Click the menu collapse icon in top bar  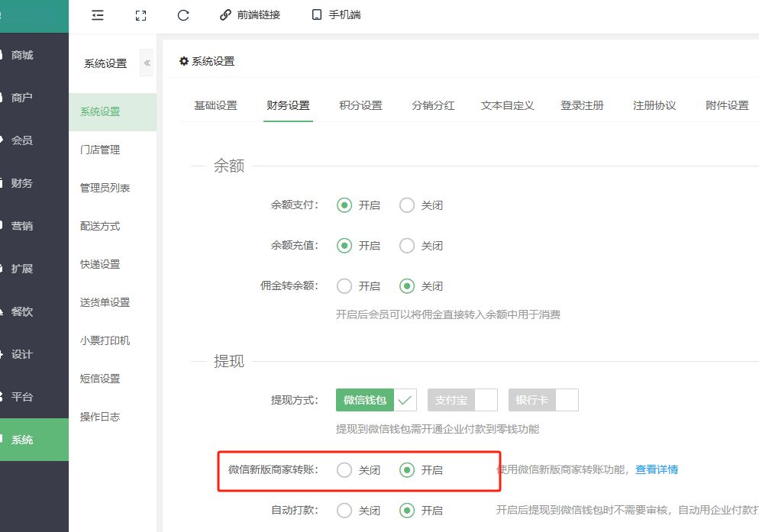point(97,15)
